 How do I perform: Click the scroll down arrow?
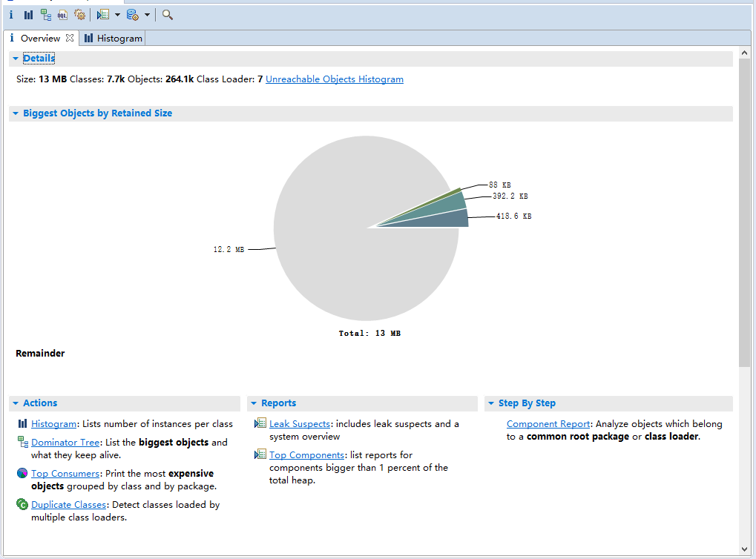point(744,549)
